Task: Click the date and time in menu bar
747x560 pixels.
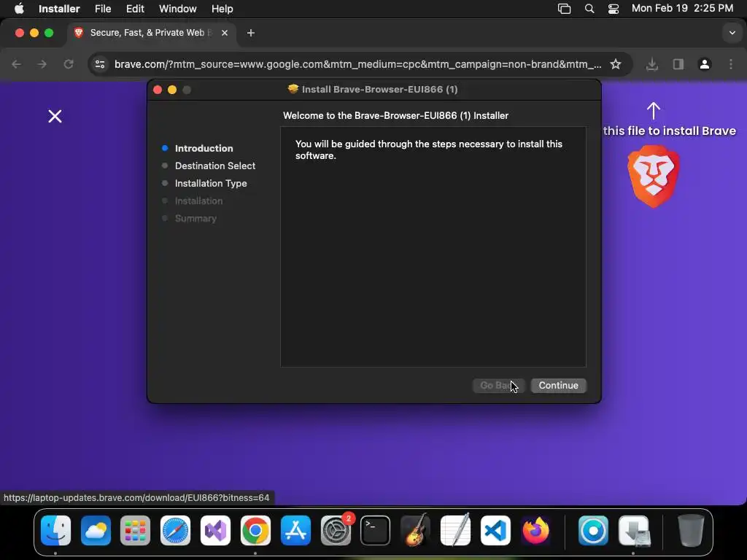Action: [x=682, y=9]
